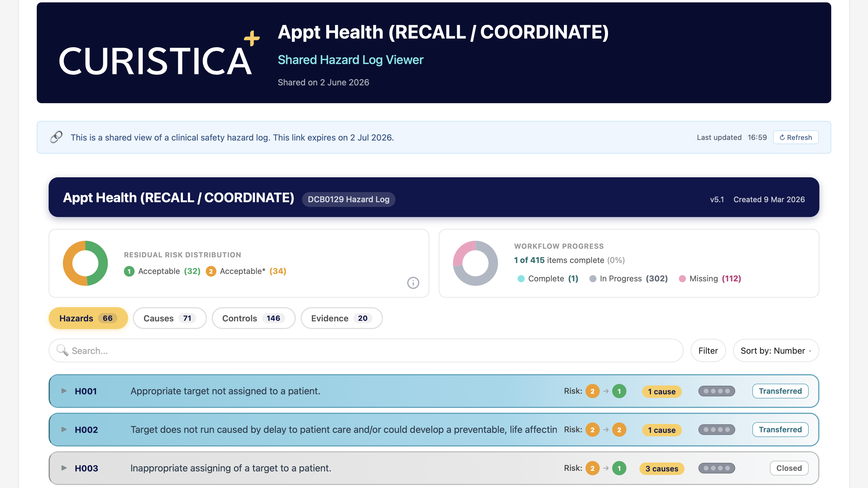Click the search magnifier icon
Screen dimensions: 868x488
pyautogui.click(x=62, y=350)
